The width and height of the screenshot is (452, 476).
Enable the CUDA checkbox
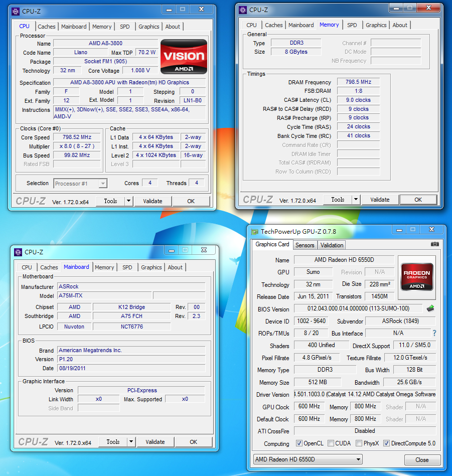(x=331, y=443)
